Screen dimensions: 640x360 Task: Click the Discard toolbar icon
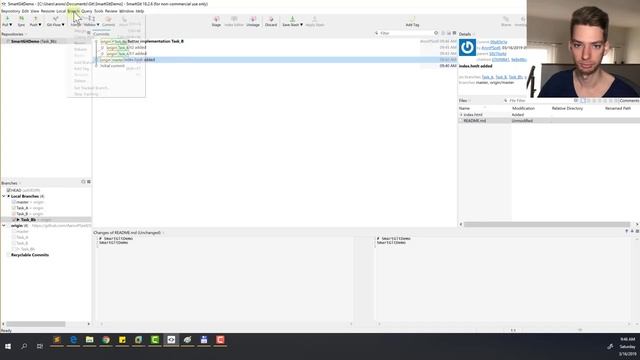tap(271, 19)
